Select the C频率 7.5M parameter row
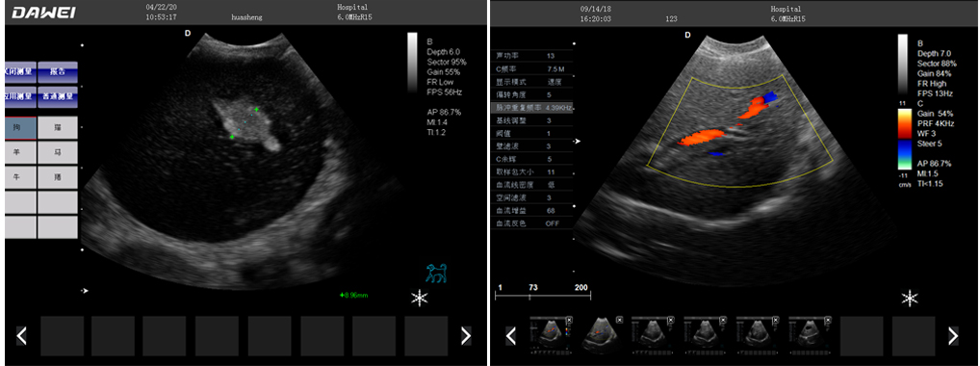 (530, 68)
